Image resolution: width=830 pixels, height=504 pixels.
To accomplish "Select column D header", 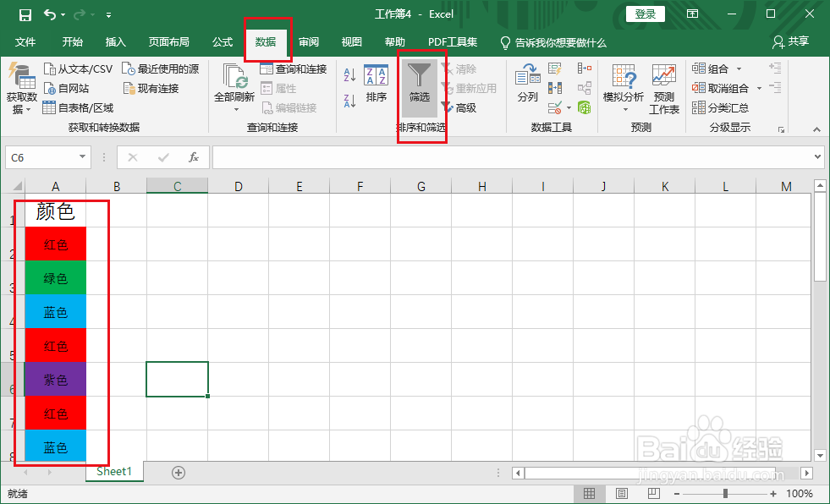I will coord(239,186).
